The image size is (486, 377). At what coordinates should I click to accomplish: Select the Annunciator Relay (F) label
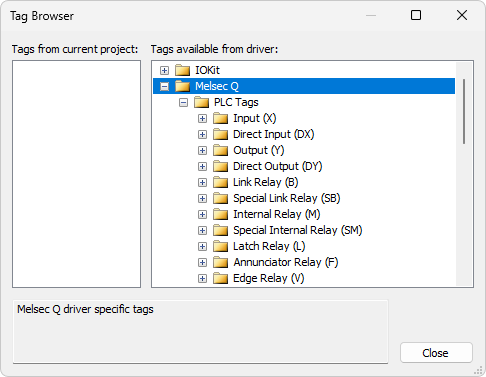pos(286,262)
